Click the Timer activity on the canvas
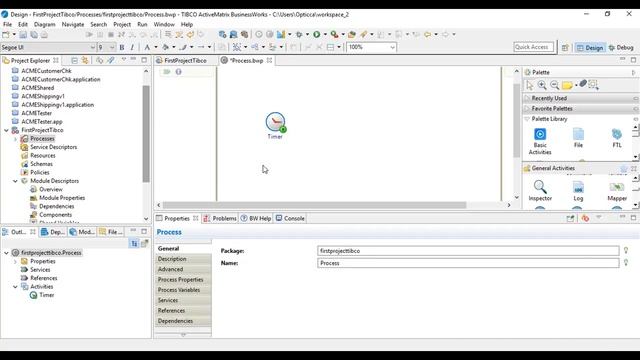 click(276, 125)
